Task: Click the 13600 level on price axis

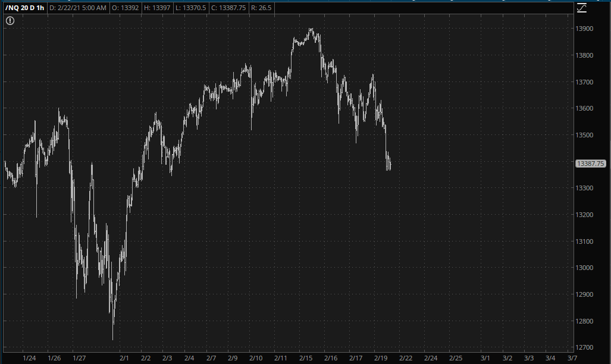Action: tap(585, 108)
